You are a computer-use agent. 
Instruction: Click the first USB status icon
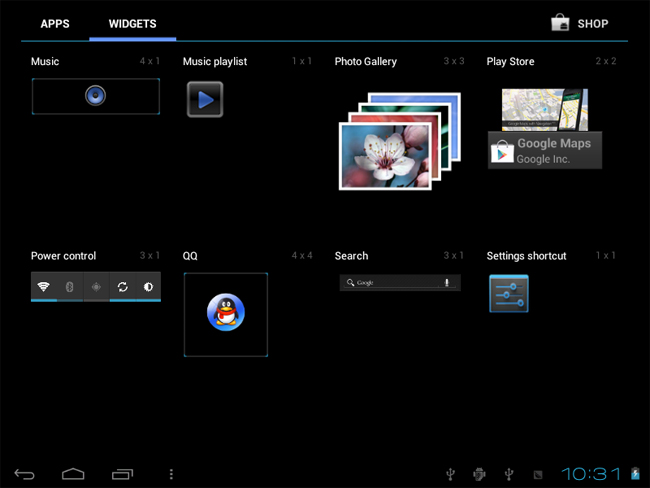[451, 474]
